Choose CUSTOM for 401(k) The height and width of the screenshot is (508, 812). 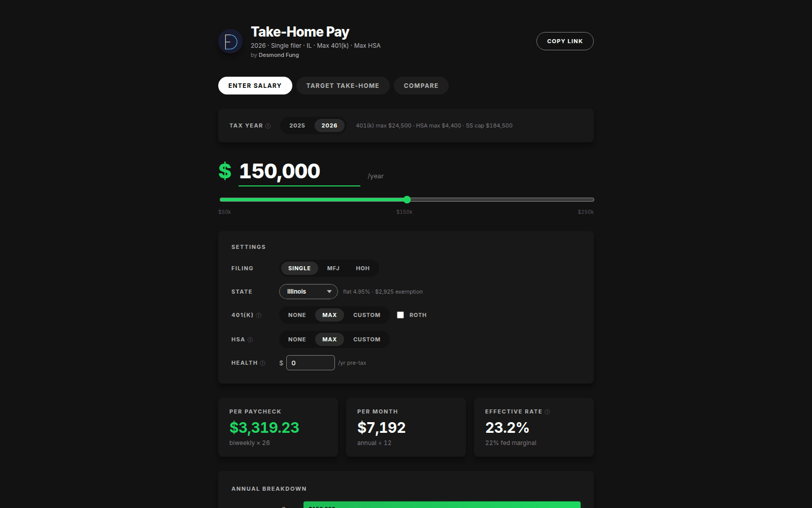click(367, 315)
